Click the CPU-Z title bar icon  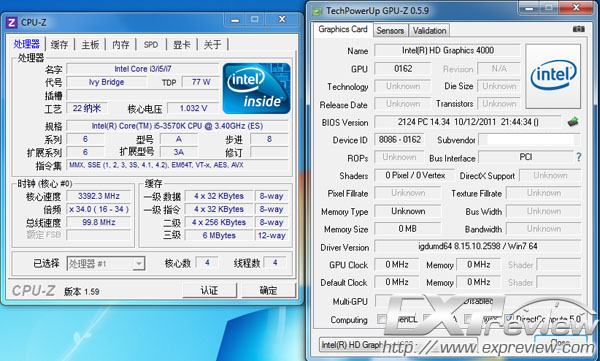(x=11, y=23)
